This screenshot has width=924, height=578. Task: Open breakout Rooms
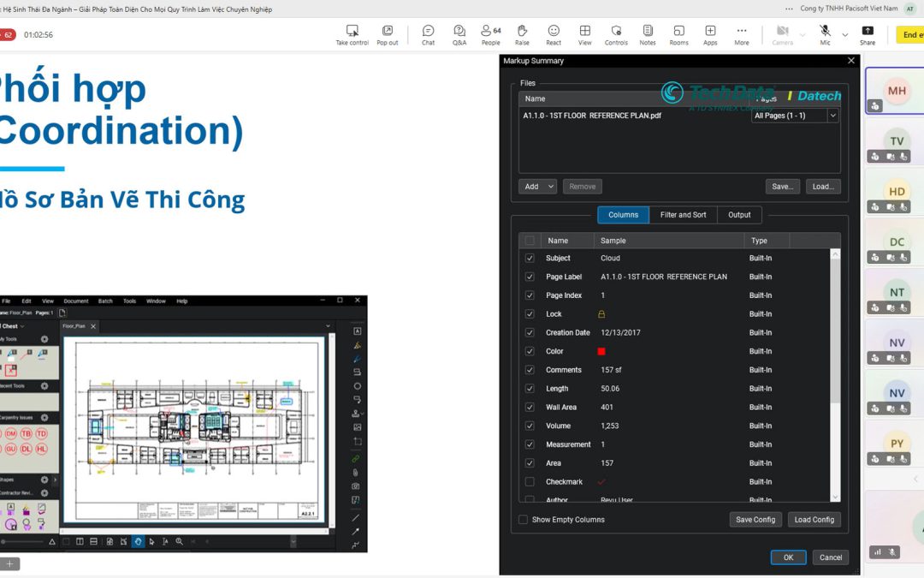678,35
